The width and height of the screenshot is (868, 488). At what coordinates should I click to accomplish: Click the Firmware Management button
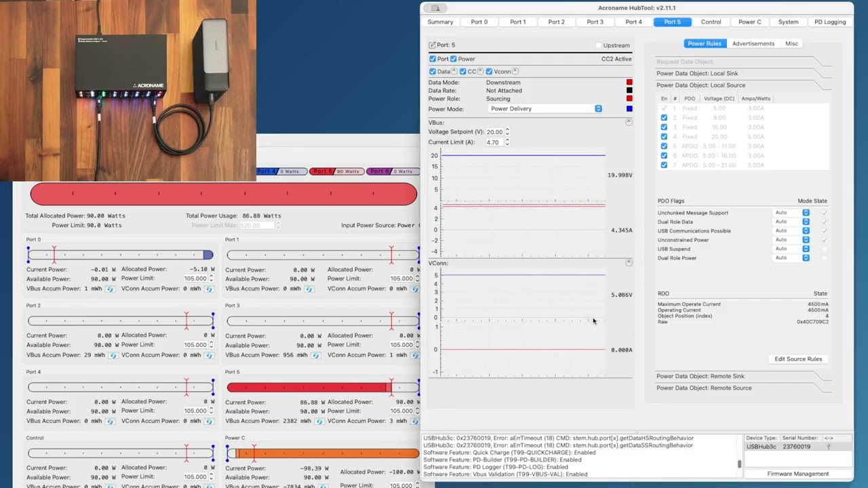coord(797,474)
